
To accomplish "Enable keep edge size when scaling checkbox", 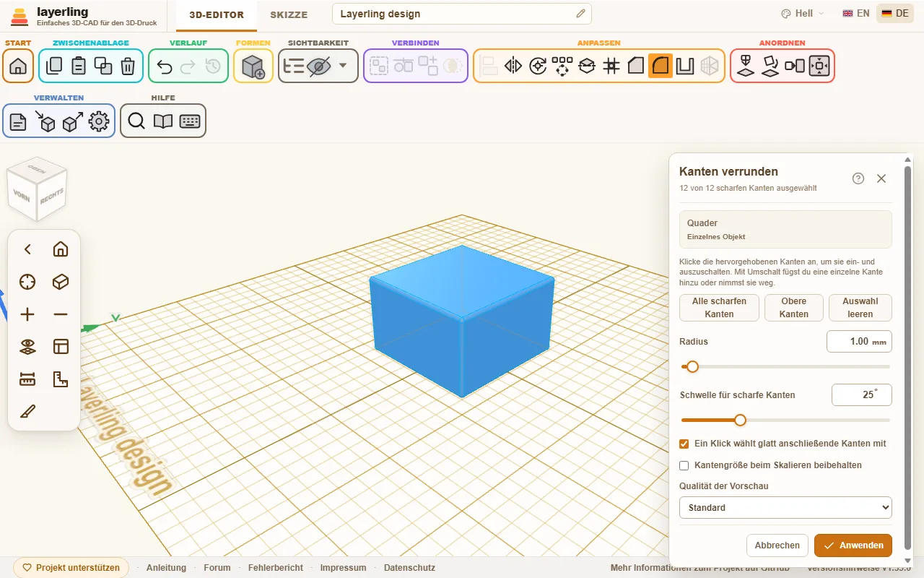I will coord(684,465).
